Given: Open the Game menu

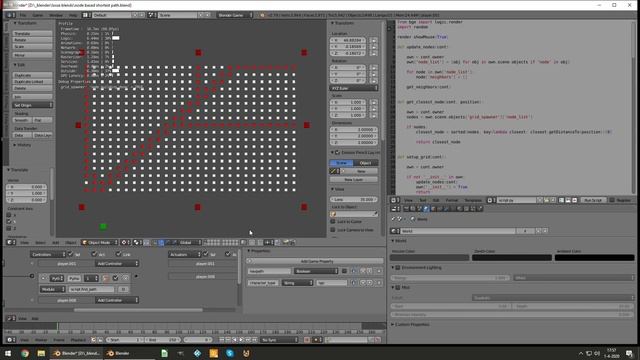Looking at the screenshot, I should point(38,15).
